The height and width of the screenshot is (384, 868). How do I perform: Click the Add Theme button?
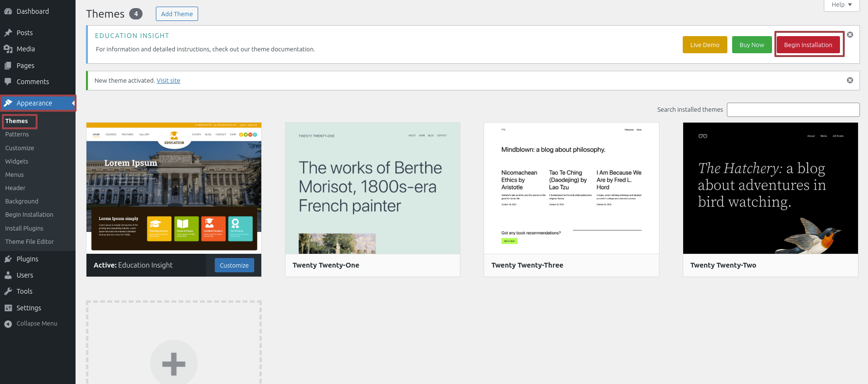(177, 14)
